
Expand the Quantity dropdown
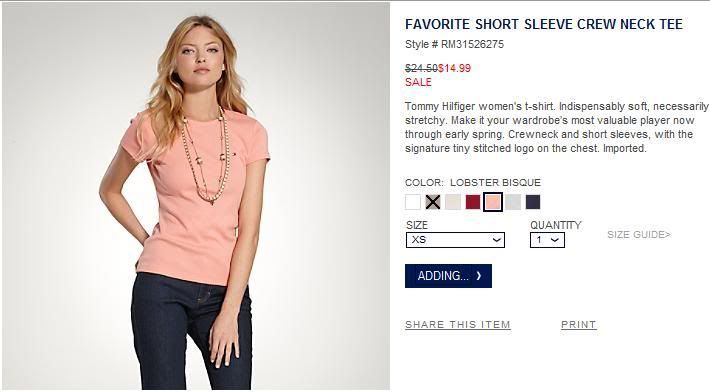click(x=547, y=240)
